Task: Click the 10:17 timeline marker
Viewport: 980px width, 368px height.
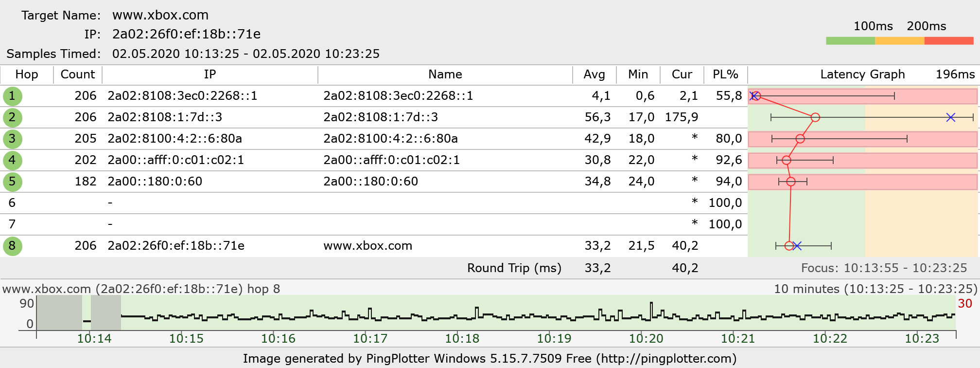Action: pos(370,339)
